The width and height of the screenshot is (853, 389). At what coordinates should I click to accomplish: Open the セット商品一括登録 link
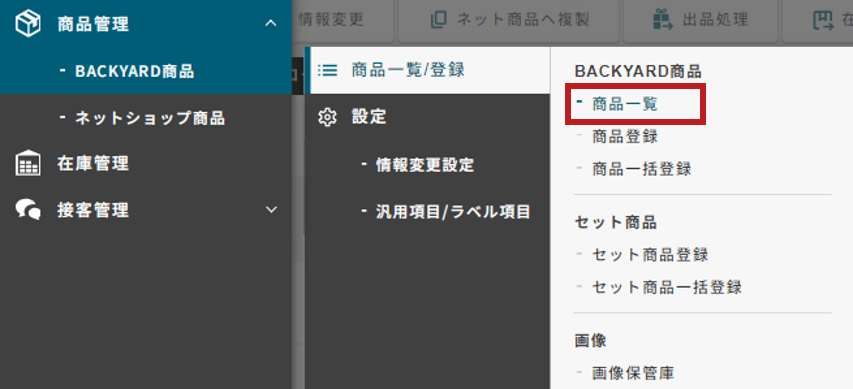coord(667,287)
